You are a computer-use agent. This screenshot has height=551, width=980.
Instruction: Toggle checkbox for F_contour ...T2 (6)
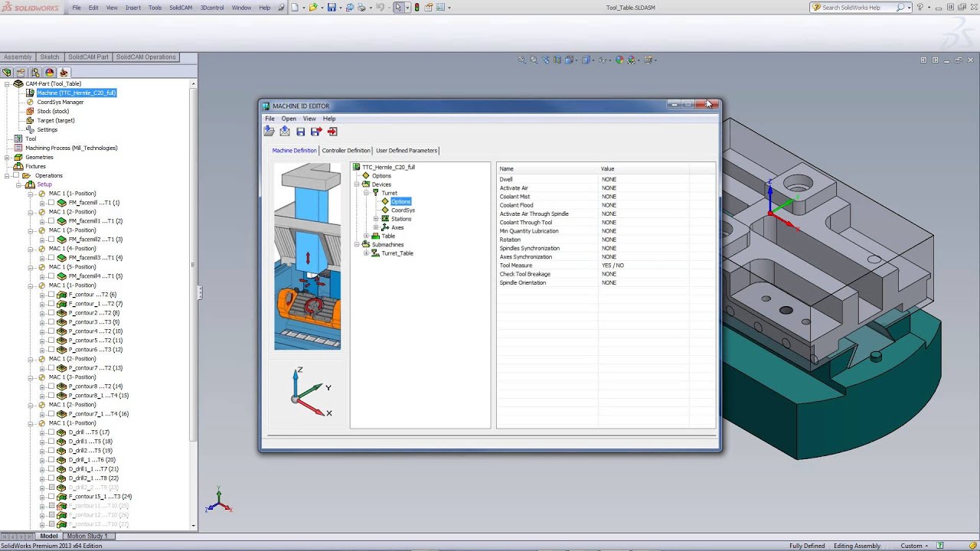coord(52,295)
